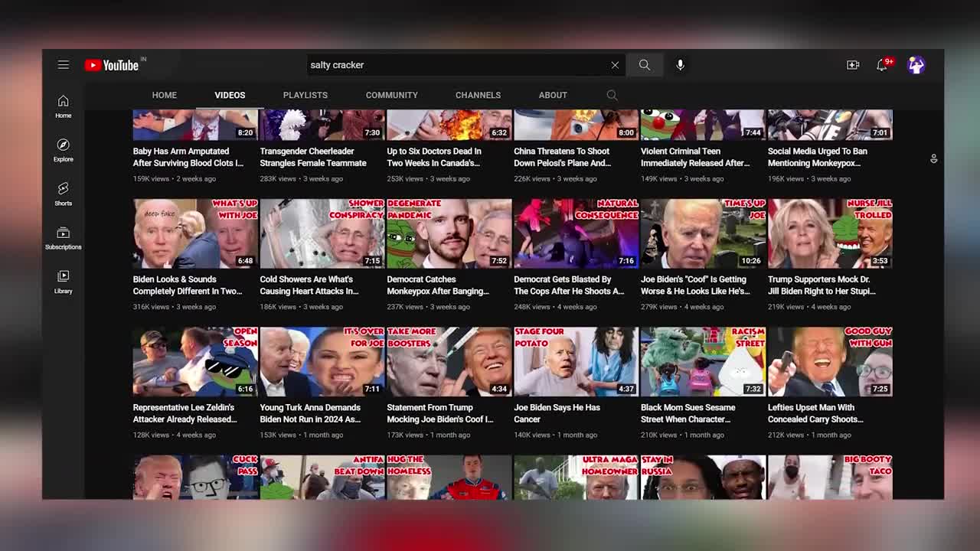This screenshot has height=551, width=980.
Task: Open 'Democrat Gets Blasted By The Cops' title
Action: [x=569, y=285]
